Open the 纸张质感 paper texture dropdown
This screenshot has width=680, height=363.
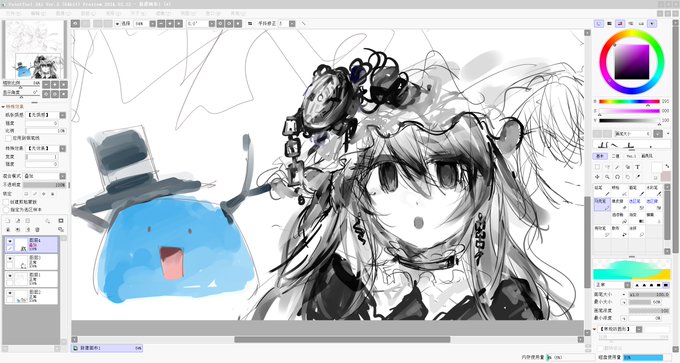62,115
